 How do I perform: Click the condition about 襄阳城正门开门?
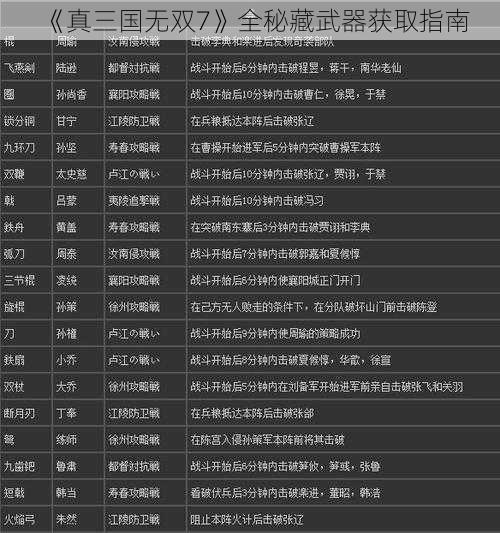point(275,280)
